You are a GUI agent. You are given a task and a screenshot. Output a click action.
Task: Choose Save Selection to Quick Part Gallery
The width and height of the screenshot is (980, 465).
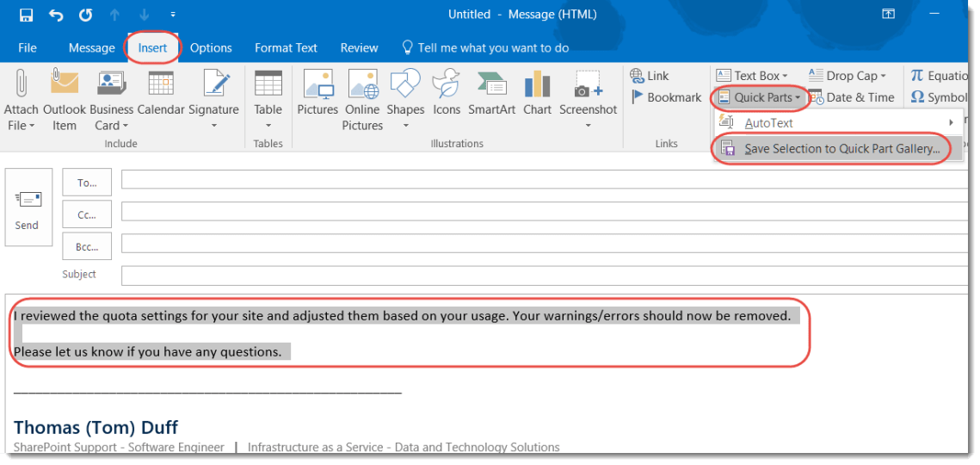coord(839,149)
